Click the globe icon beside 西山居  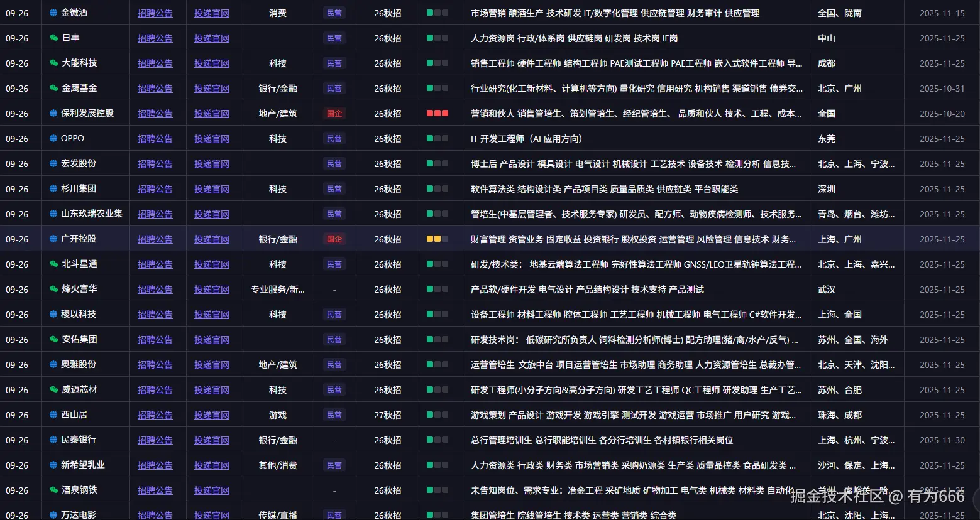54,414
